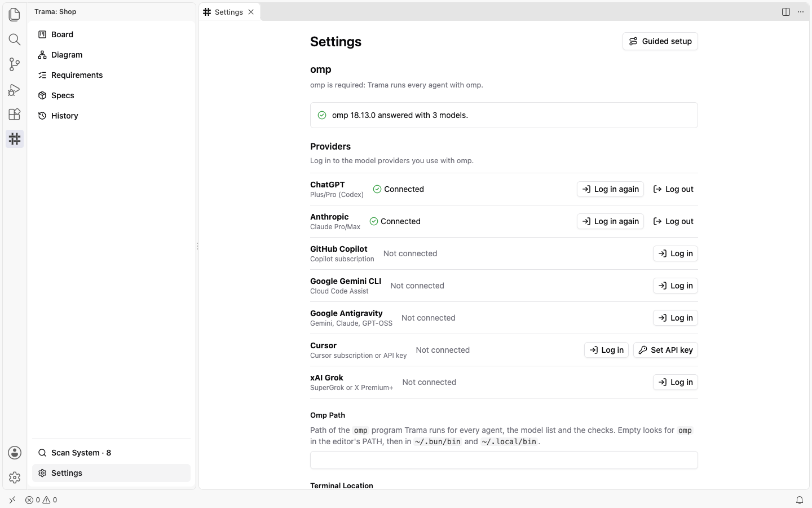This screenshot has width=812, height=508.
Task: Open the editor more actions ellipsis
Action: click(801, 12)
